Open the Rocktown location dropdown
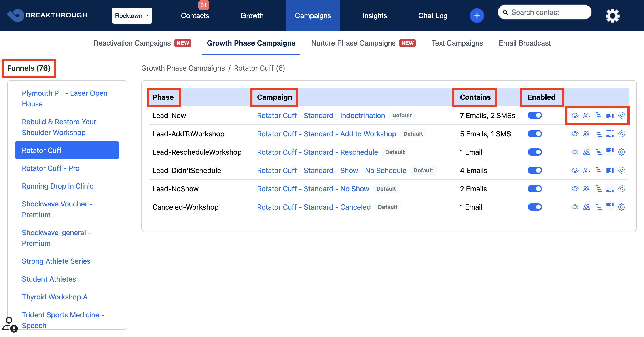This screenshot has height=337, width=644. coord(132,16)
